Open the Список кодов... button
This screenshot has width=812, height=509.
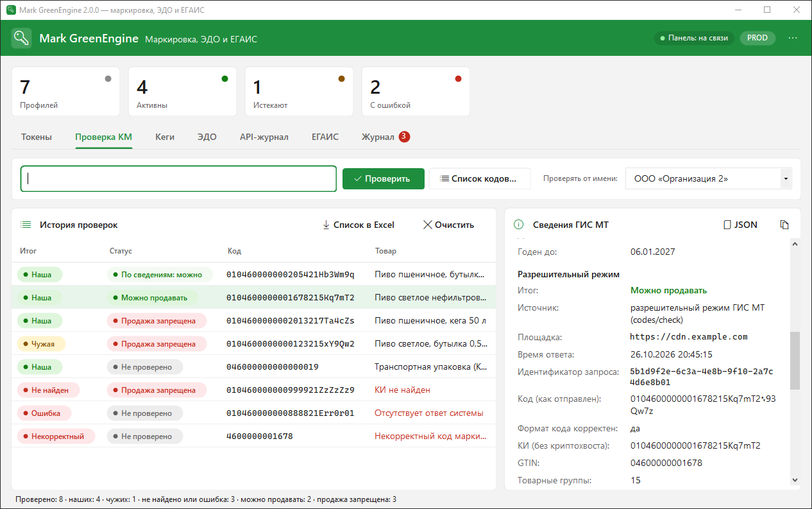480,178
